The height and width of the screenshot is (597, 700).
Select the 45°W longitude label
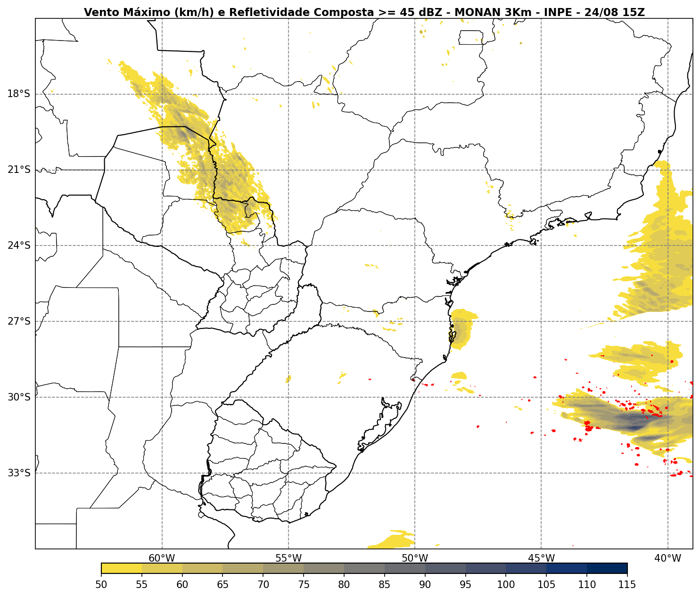541,558
